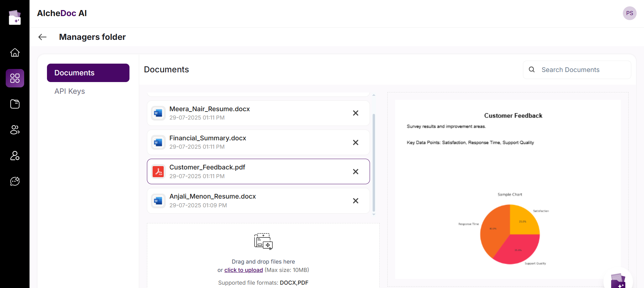644x288 pixels.
Task: Select the dashboard grid icon in sidebar
Action: (x=15, y=78)
